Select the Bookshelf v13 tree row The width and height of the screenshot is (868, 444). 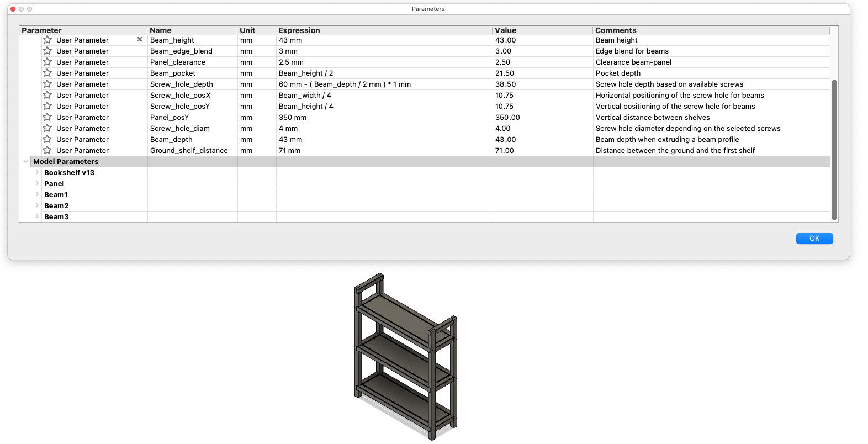coord(425,172)
